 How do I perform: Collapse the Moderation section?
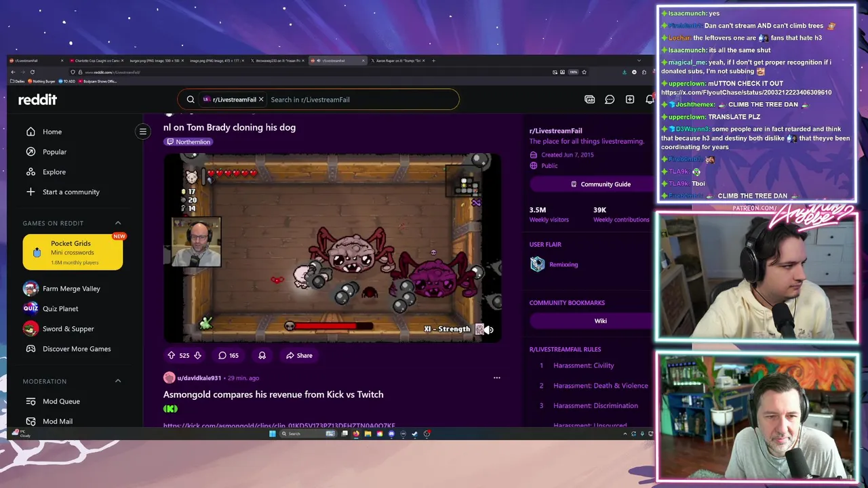[x=118, y=381]
